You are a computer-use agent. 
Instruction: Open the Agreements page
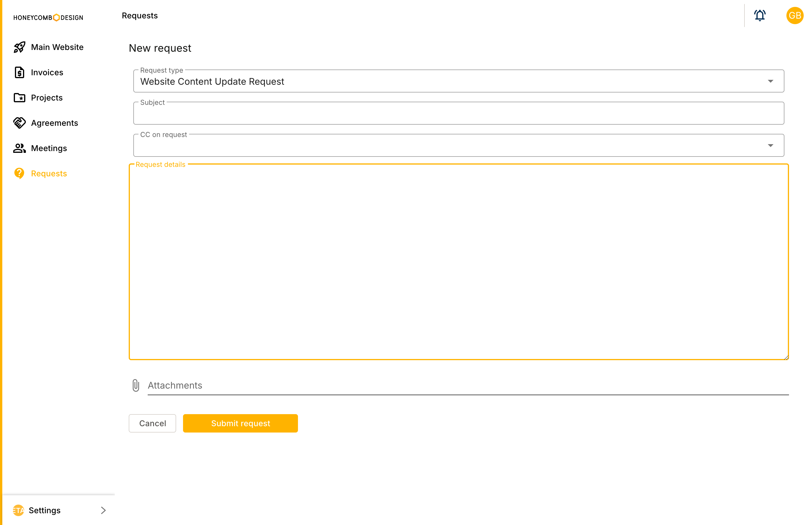click(55, 123)
